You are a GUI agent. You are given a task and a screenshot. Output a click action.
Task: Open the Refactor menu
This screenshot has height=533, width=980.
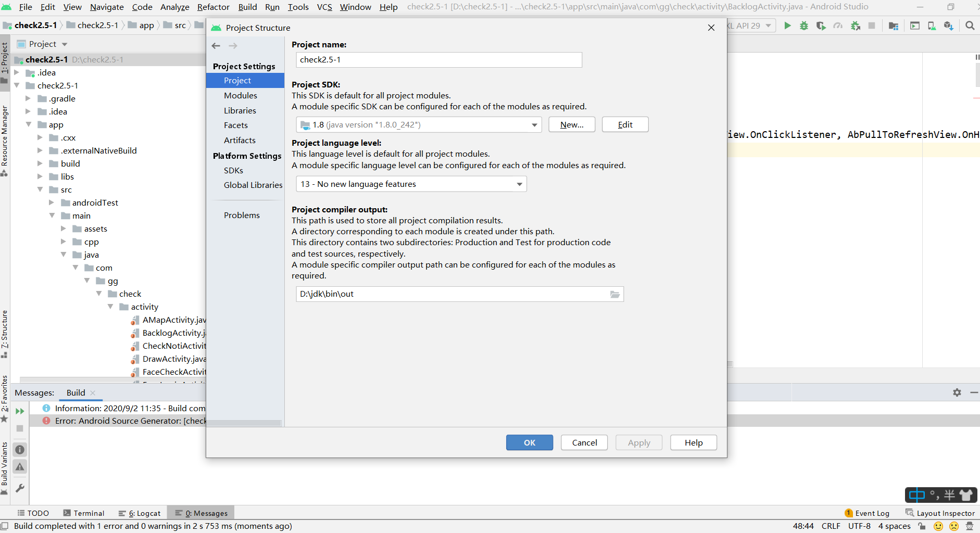pyautogui.click(x=213, y=7)
